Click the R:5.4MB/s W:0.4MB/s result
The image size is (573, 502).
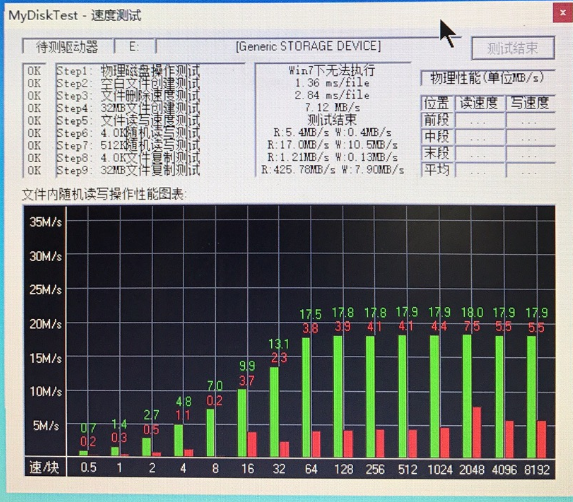(x=332, y=132)
